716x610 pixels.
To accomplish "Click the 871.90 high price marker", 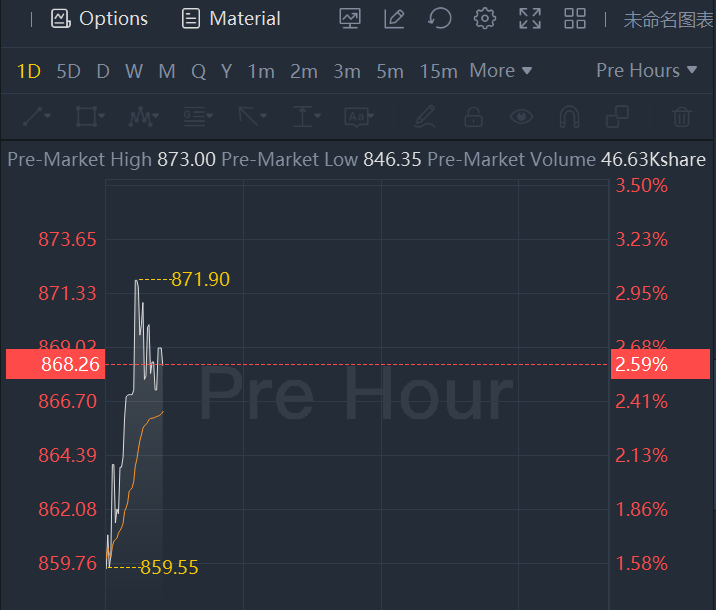I will point(200,279).
